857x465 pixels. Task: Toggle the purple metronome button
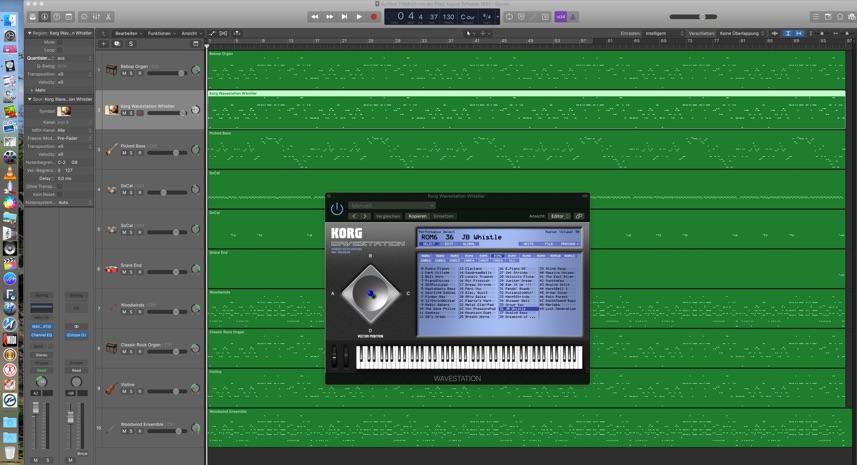(573, 17)
